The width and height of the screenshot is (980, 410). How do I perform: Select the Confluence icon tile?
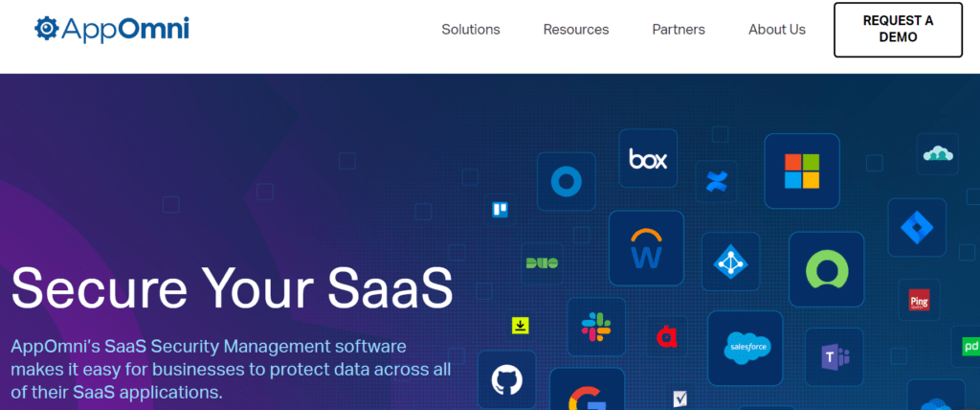pyautogui.click(x=716, y=181)
